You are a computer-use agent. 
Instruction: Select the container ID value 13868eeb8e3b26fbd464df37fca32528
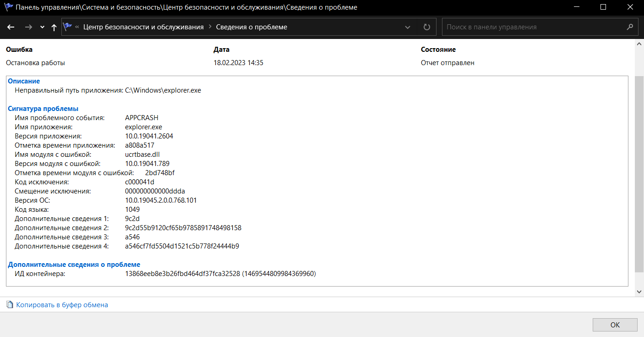pos(183,274)
